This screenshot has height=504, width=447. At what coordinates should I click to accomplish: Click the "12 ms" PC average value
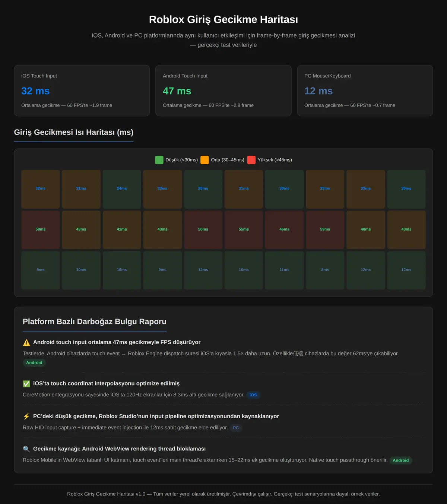pyautogui.click(x=318, y=91)
